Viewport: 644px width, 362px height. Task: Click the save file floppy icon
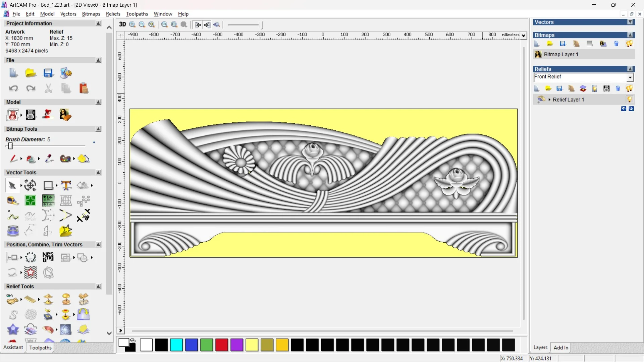48,73
